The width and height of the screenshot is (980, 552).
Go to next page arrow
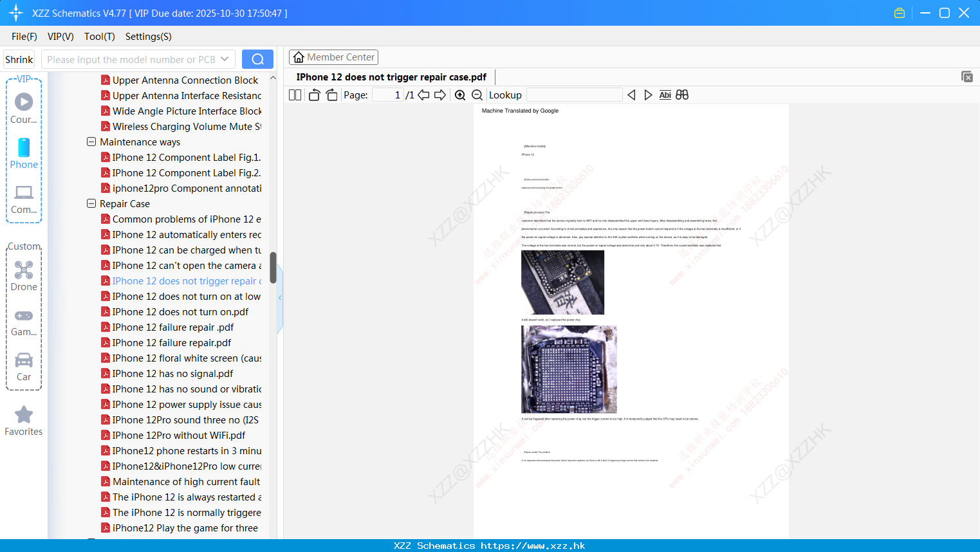(x=440, y=95)
